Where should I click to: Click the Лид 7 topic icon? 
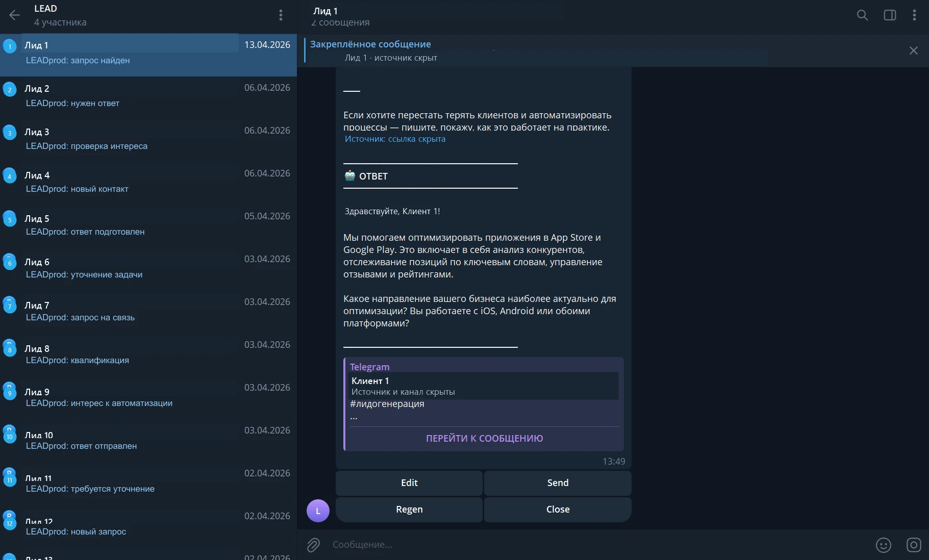(x=10, y=306)
